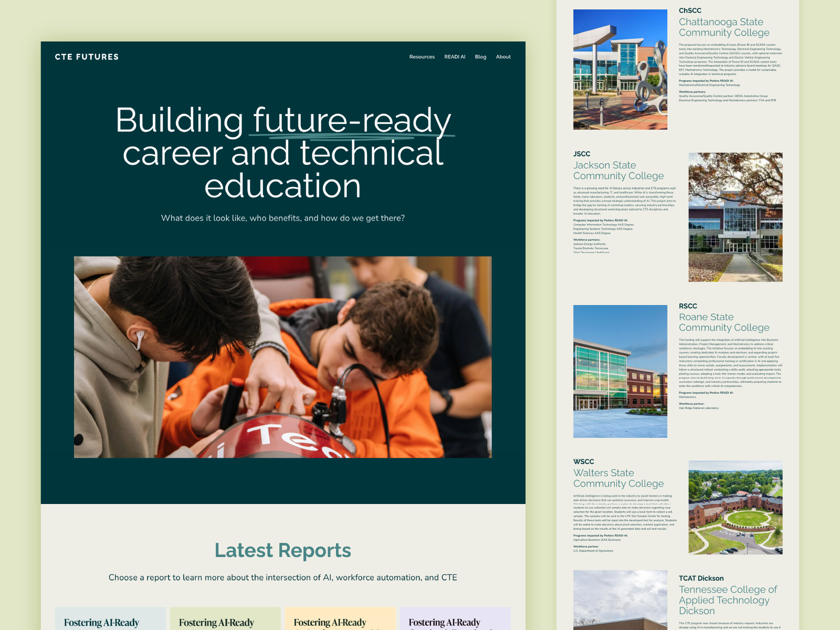The height and width of the screenshot is (630, 840).
Task: Open the About nav link
Action: tap(503, 57)
